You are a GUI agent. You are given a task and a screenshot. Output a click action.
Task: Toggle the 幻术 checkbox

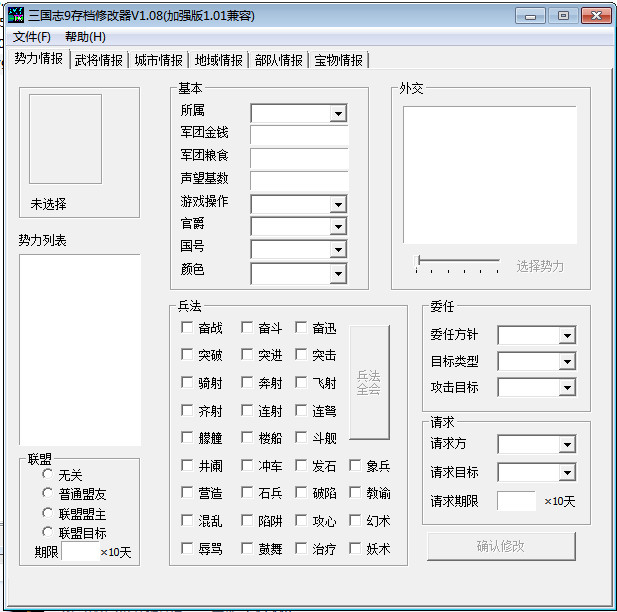[355, 520]
